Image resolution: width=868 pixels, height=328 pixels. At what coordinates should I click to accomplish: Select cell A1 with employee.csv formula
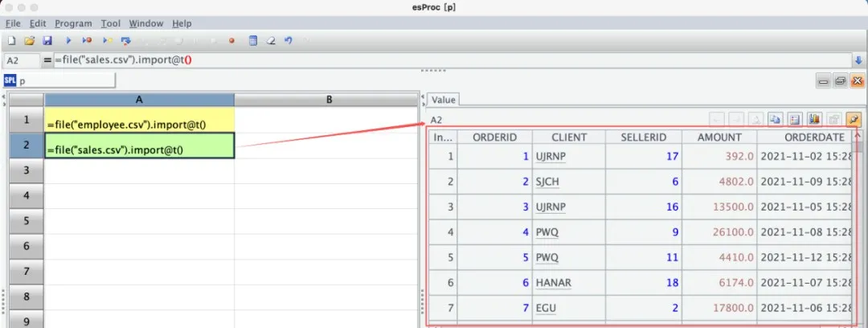(x=139, y=120)
